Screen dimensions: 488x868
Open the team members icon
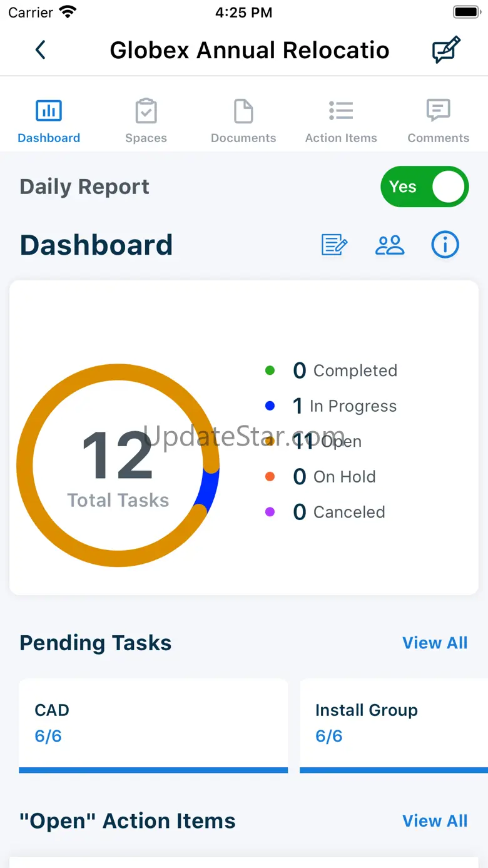click(390, 245)
